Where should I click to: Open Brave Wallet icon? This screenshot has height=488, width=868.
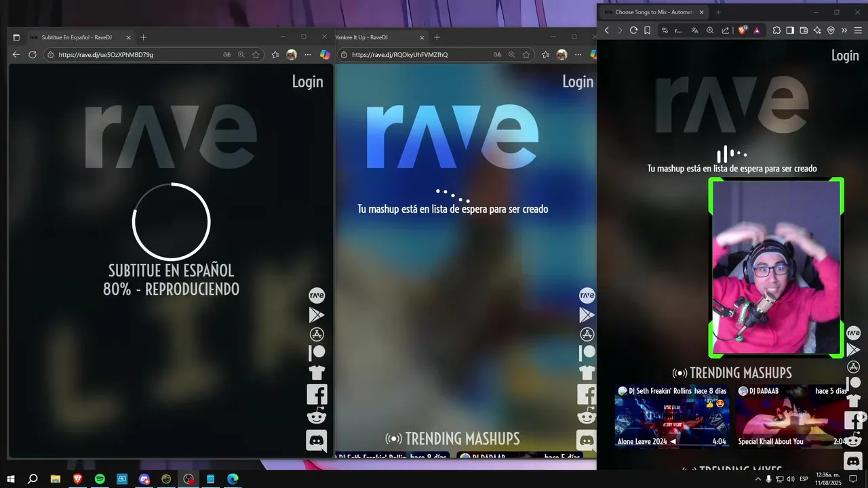pos(804,30)
